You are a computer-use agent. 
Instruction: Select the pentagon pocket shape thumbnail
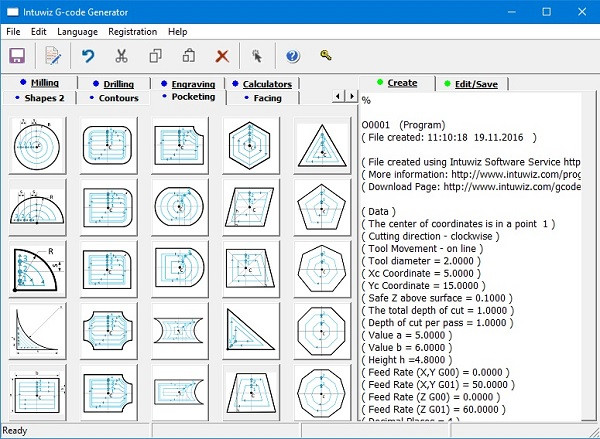322,207
